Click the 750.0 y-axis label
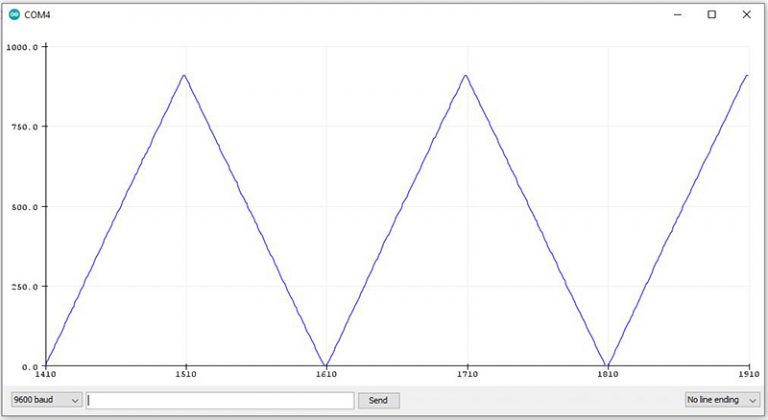 [x=24, y=127]
